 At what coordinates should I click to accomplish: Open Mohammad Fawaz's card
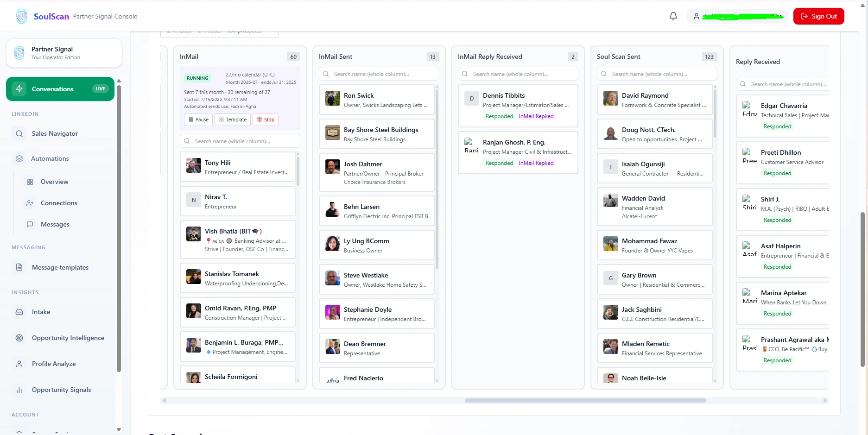pos(655,245)
